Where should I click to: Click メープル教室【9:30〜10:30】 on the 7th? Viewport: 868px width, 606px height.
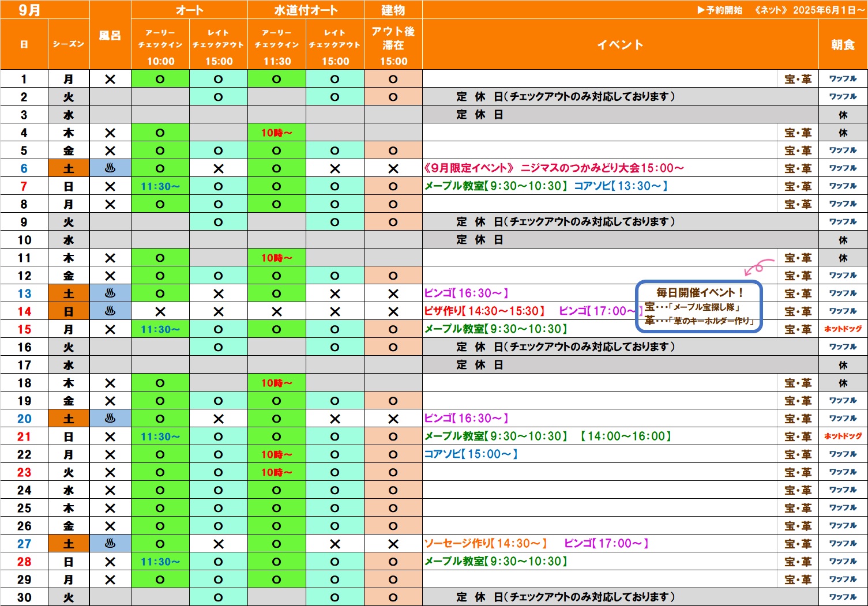tap(497, 186)
